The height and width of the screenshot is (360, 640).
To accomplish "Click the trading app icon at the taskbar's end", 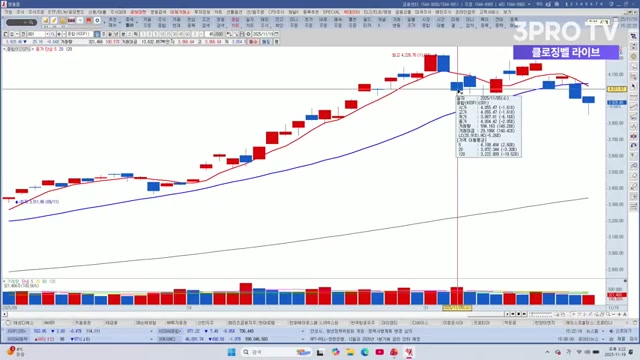I will coord(409,352).
